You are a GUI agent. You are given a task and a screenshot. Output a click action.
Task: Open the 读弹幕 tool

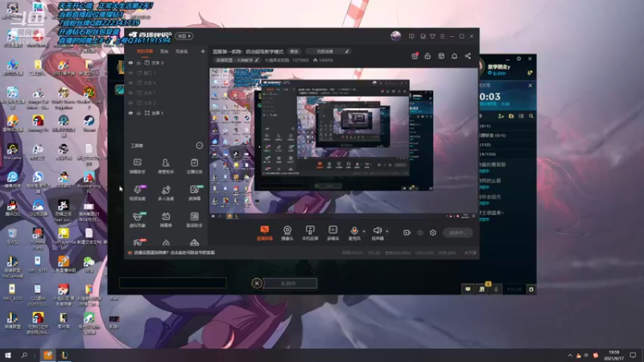pyautogui.click(x=194, y=192)
